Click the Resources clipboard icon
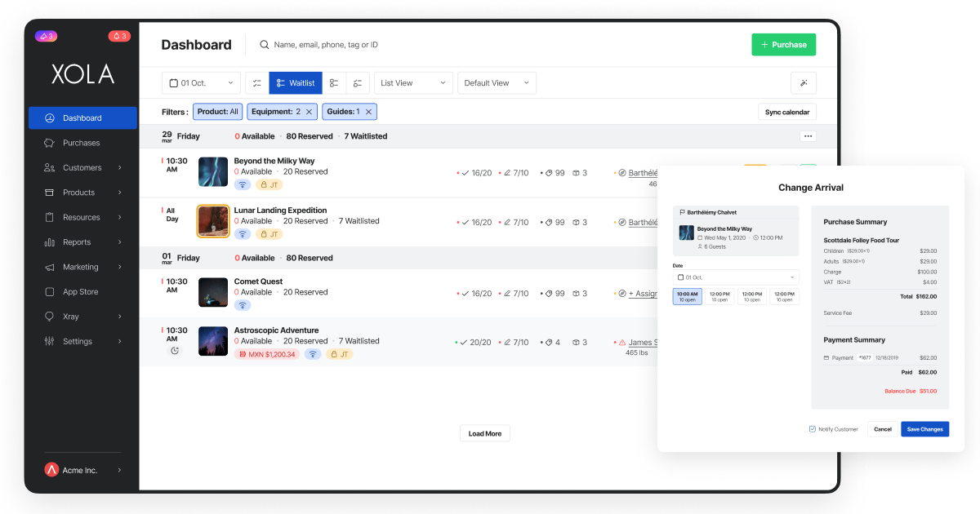The width and height of the screenshot is (980, 514). (x=49, y=218)
